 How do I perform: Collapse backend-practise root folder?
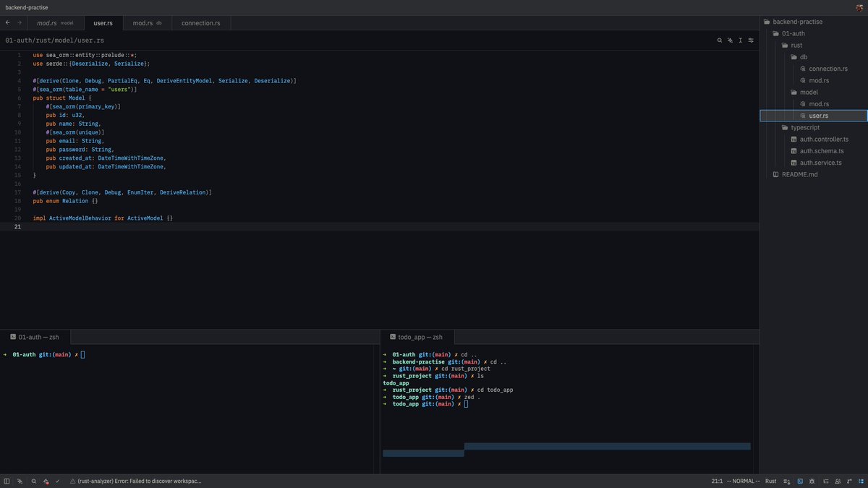tap(814, 22)
